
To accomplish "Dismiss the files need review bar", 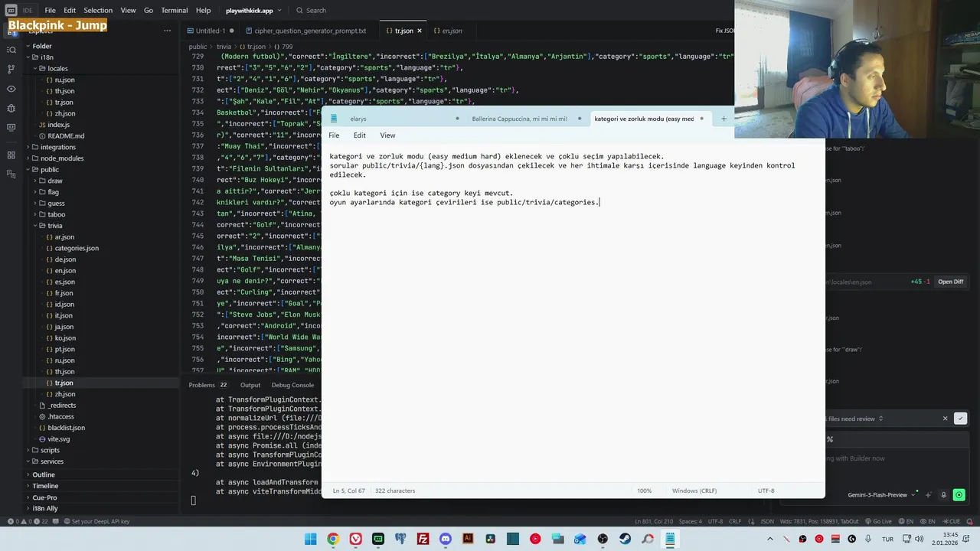I will 945,419.
